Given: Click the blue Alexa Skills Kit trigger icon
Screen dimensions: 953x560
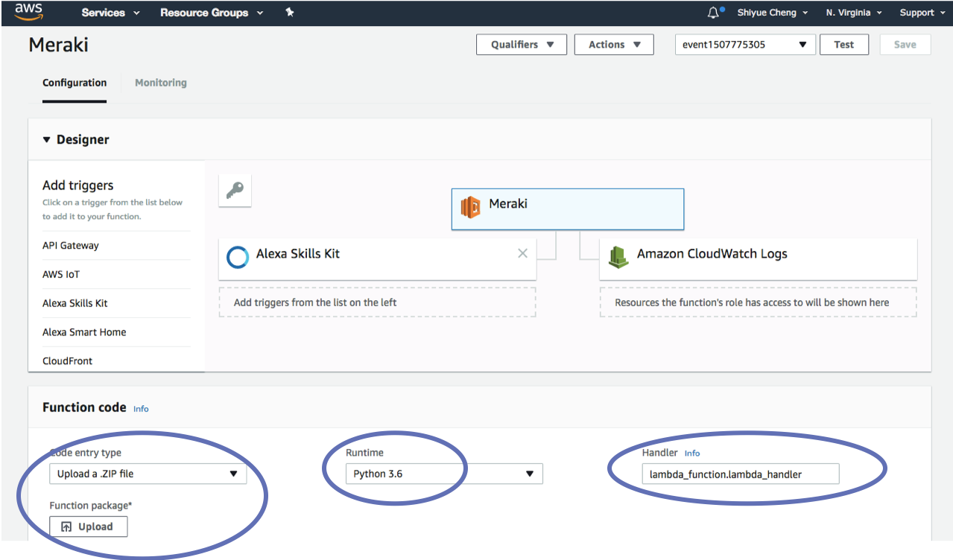Looking at the screenshot, I should 237,257.
